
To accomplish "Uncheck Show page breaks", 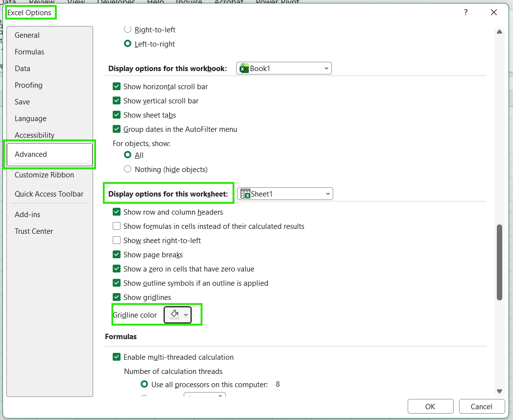I will 117,254.
